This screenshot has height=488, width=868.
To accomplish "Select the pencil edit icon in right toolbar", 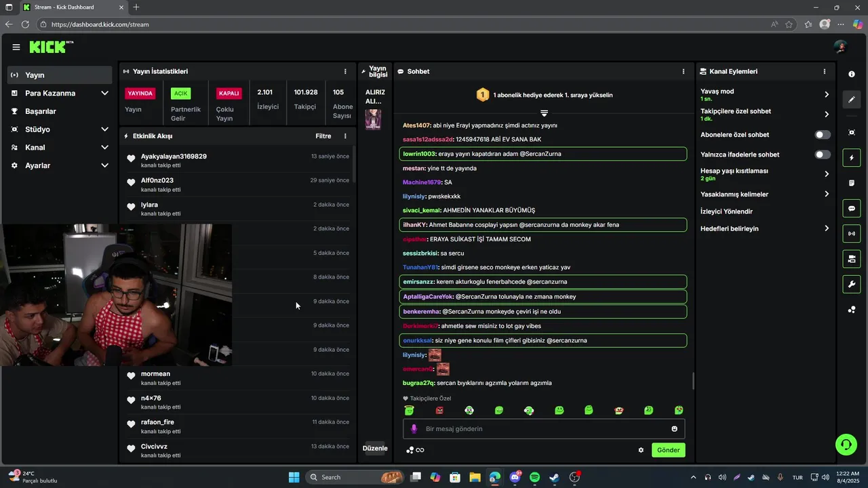I will tap(852, 100).
